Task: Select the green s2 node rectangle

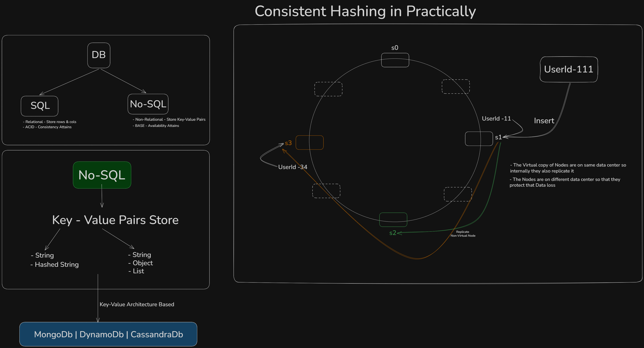Action: (x=393, y=220)
